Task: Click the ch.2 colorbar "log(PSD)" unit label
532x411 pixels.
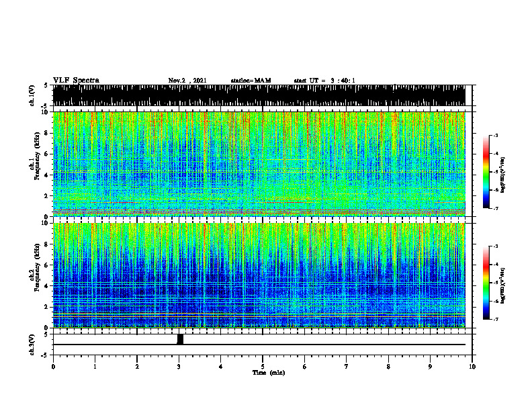Action: pos(503,285)
